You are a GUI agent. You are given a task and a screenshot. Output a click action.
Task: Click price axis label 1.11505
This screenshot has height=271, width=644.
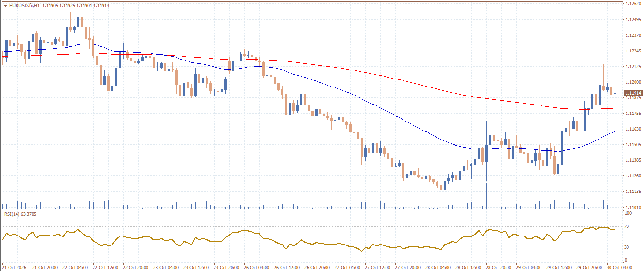coord(632,145)
